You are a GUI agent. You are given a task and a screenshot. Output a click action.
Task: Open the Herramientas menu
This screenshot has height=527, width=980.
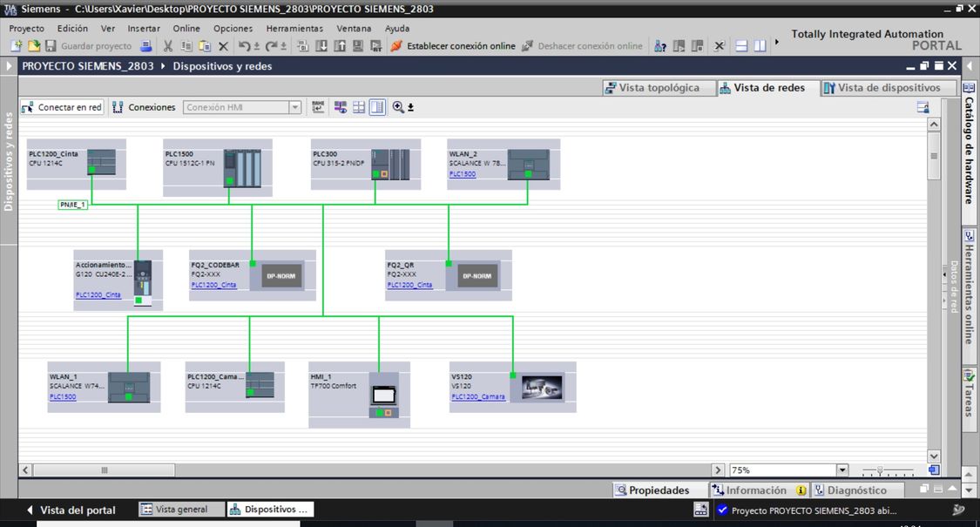294,28
